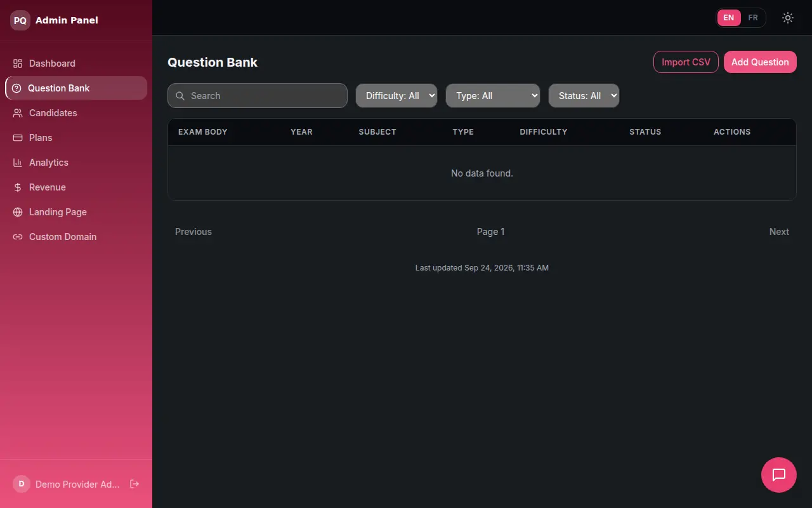Image resolution: width=812 pixels, height=508 pixels.
Task: Click the Exam Body column header
Action: pyautogui.click(x=203, y=132)
